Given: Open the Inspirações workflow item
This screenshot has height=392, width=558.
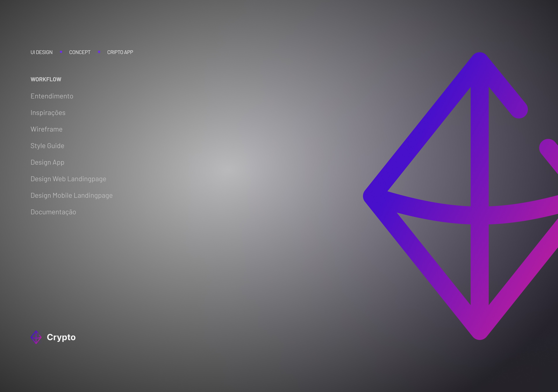Looking at the screenshot, I should point(48,113).
